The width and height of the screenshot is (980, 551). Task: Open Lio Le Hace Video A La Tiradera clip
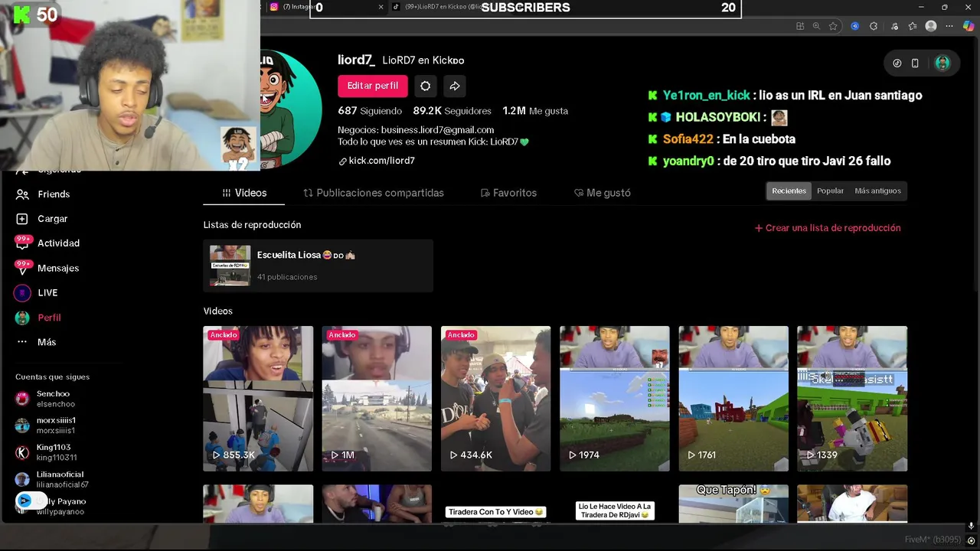615,504
